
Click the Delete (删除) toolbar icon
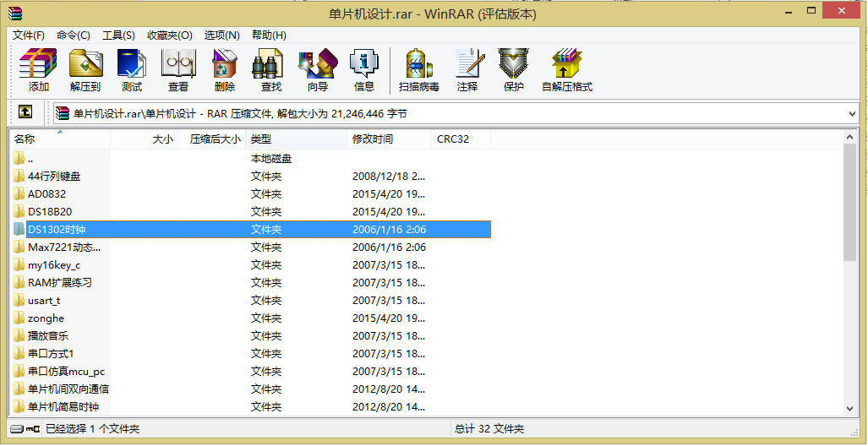tap(224, 70)
